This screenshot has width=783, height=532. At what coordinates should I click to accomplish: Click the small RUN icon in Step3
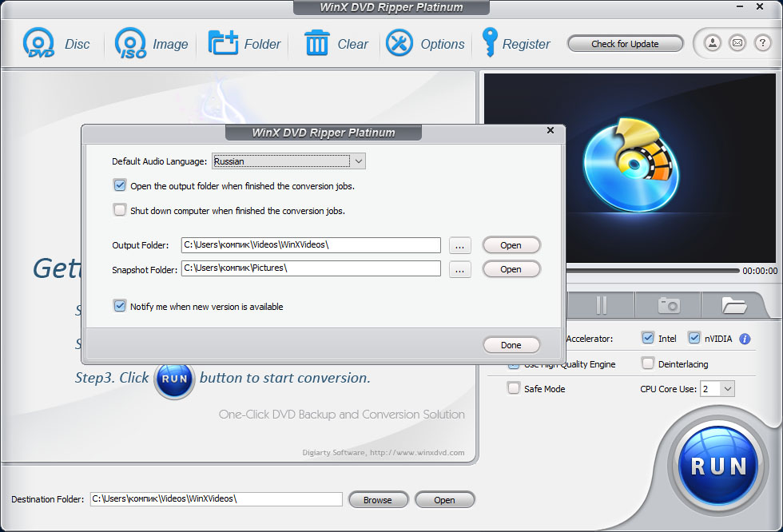pos(174,379)
